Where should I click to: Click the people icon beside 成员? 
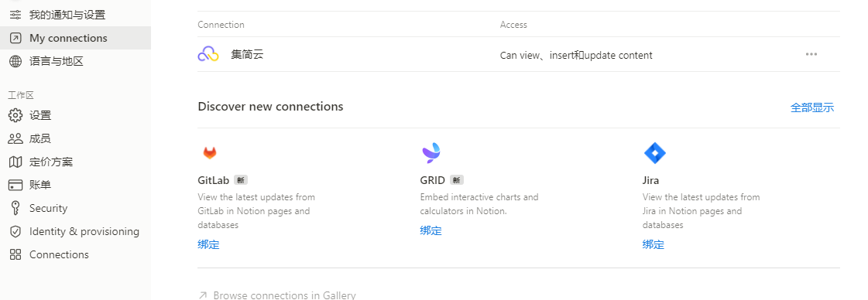click(x=15, y=138)
